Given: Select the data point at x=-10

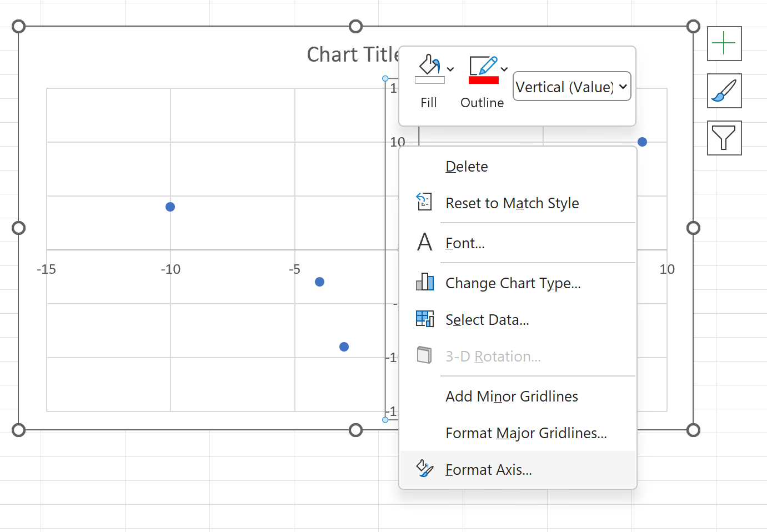Looking at the screenshot, I should point(171,207).
